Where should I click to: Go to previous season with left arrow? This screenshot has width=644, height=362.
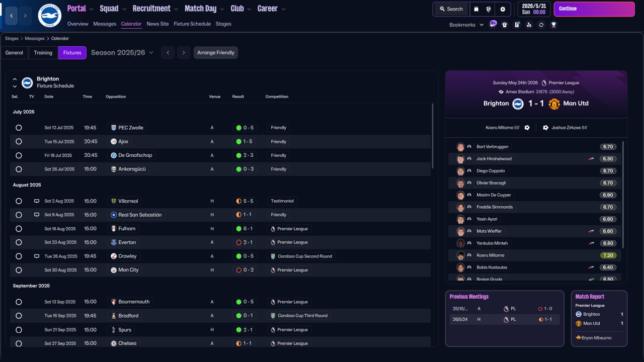(168, 53)
